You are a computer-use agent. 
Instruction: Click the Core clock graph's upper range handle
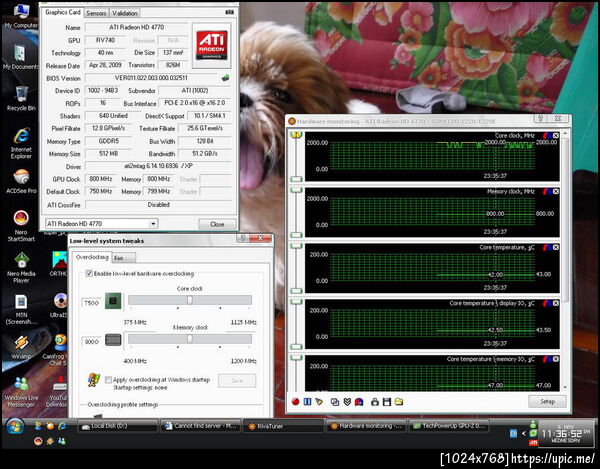[297, 134]
